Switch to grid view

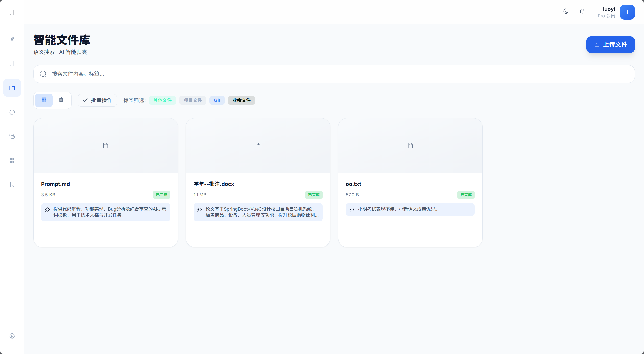44,100
